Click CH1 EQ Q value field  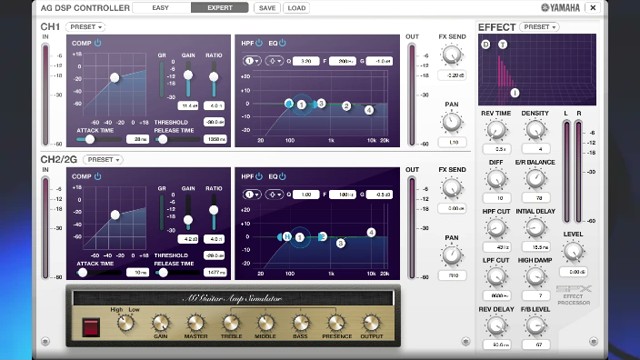[306, 61]
